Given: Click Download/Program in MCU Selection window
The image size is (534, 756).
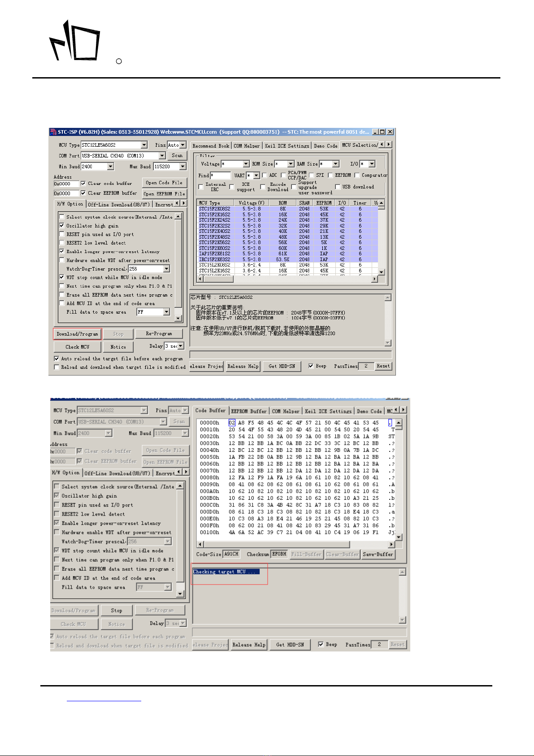Looking at the screenshot, I should click(x=77, y=334).
